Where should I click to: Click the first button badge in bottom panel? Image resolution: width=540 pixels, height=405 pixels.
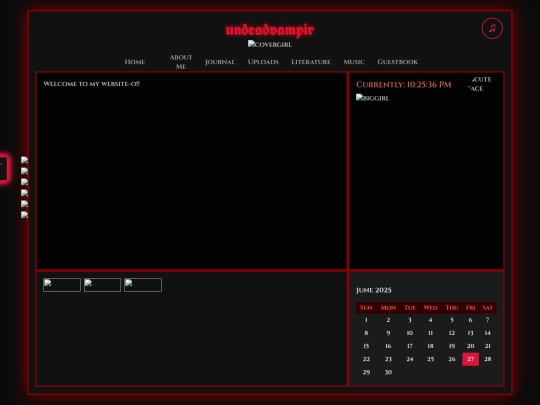point(62,285)
